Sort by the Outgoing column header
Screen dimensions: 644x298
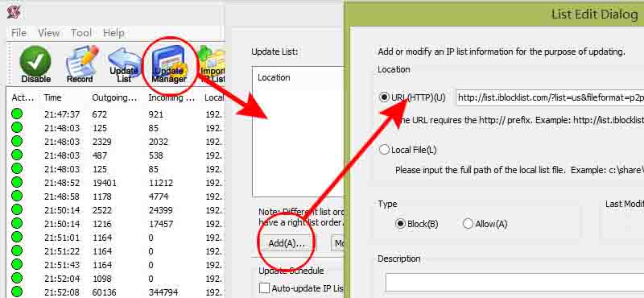(114, 97)
